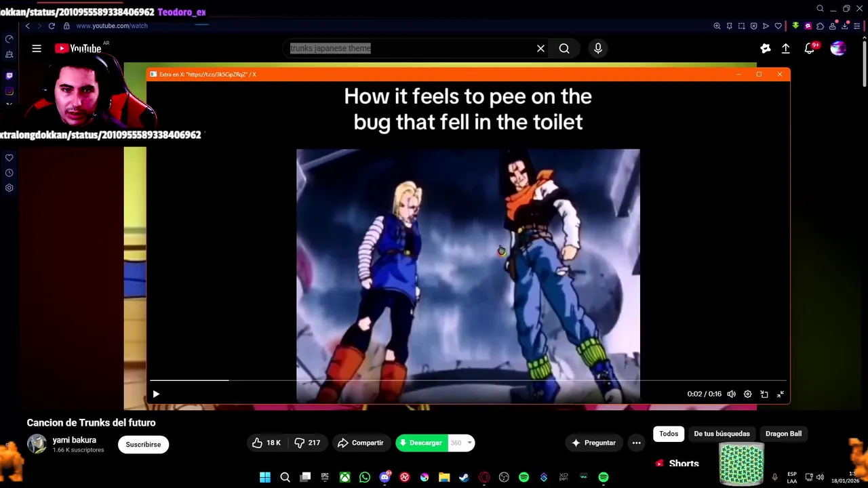This screenshot has height=488, width=868.
Task: Select De tus búsquedas chip
Action: pos(722,434)
